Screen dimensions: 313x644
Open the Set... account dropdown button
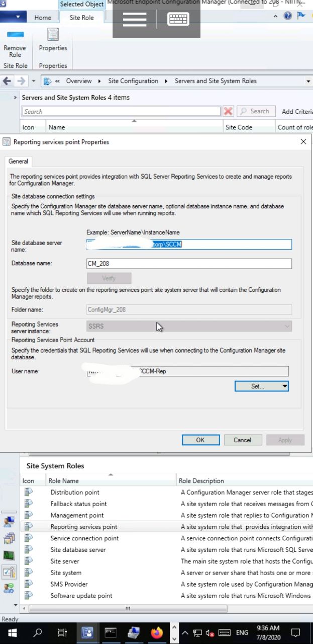pos(261,386)
